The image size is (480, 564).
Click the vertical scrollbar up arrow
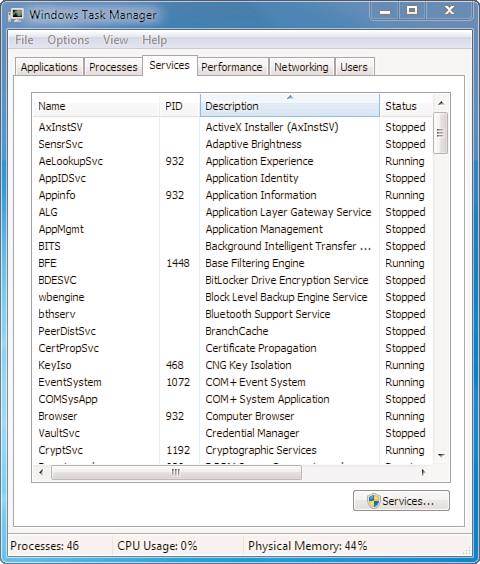click(x=441, y=103)
